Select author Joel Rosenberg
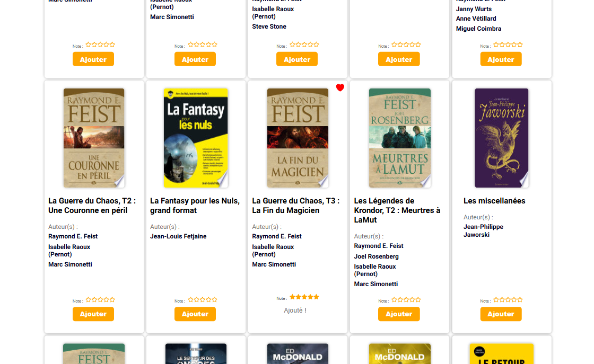 tap(376, 256)
